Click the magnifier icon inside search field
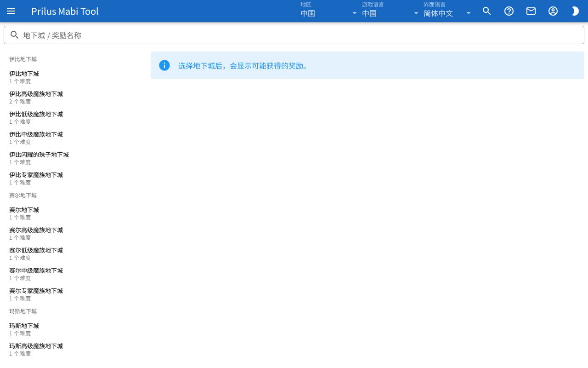The image size is (588, 368). click(x=15, y=35)
